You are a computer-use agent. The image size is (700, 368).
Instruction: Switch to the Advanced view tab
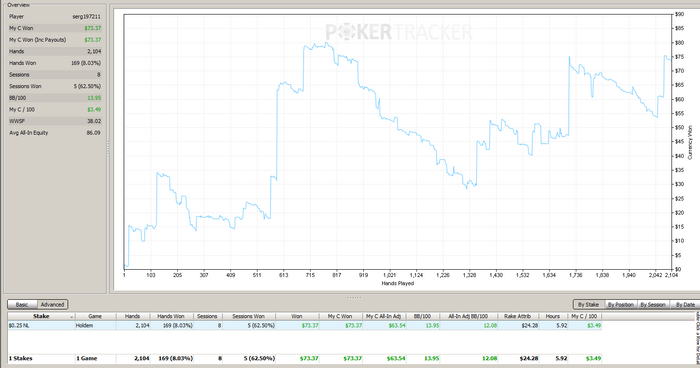[x=53, y=305]
